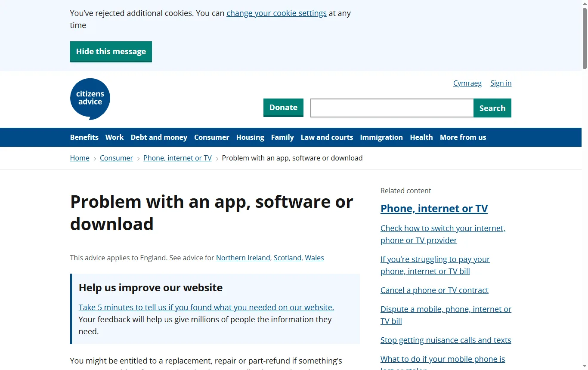See advice for Northern Ireland
Image resolution: width=588 pixels, height=370 pixels.
pos(243,258)
